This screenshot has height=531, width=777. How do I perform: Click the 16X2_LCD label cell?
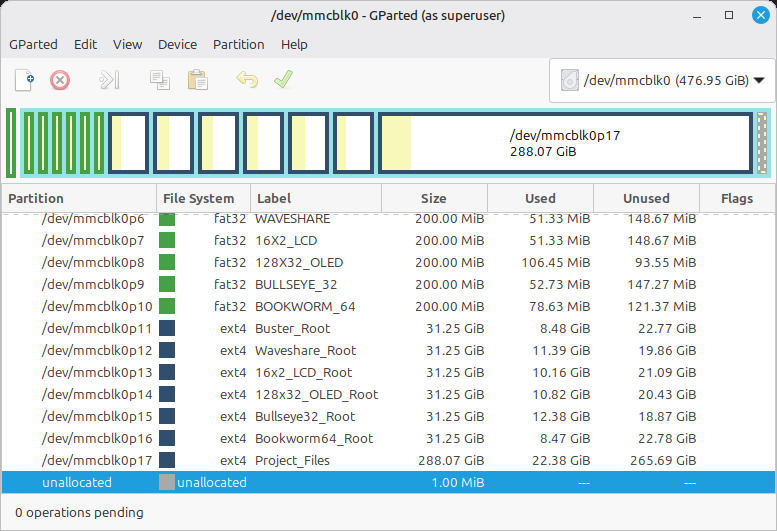tap(286, 241)
